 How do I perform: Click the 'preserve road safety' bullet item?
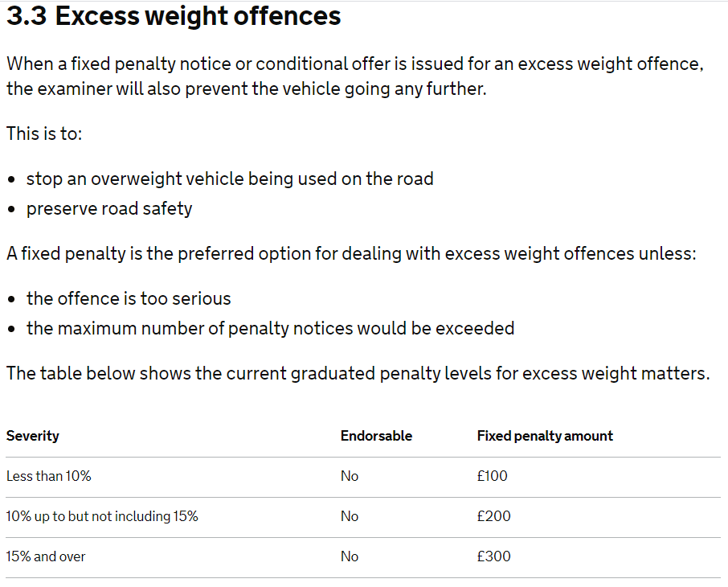click(x=109, y=209)
